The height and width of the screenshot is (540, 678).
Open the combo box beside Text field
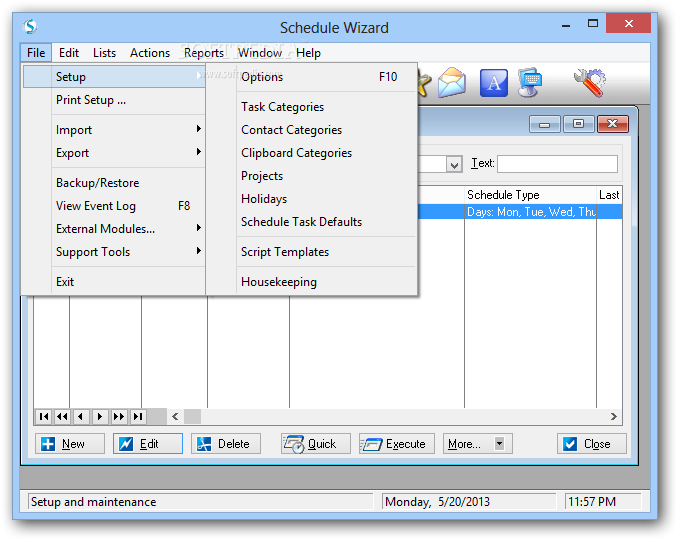pos(454,165)
